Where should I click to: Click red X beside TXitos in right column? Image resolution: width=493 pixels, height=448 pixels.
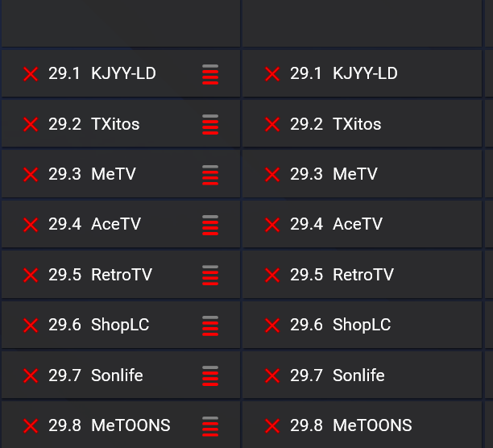point(272,125)
